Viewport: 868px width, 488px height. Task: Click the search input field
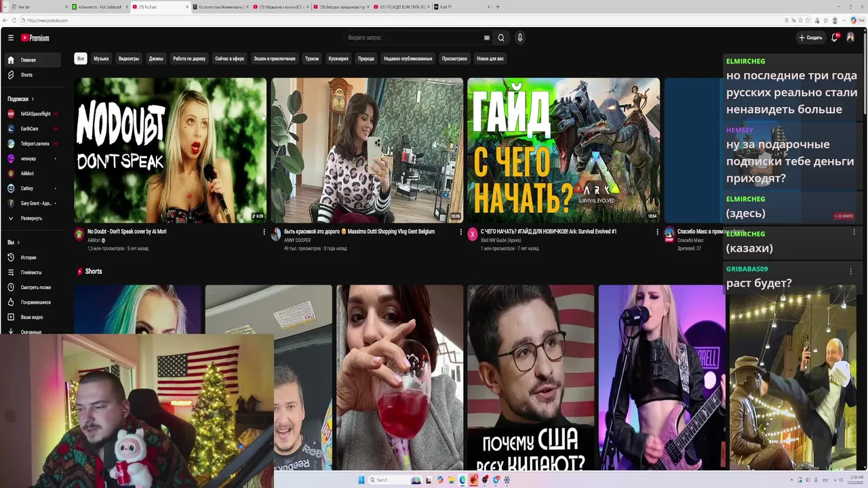click(414, 38)
